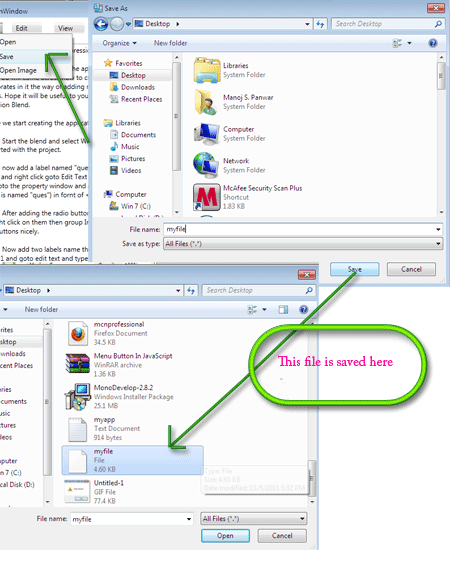Select Manoj S. Panwar user folder icon
Screen dimensions: 450x576
point(206,102)
